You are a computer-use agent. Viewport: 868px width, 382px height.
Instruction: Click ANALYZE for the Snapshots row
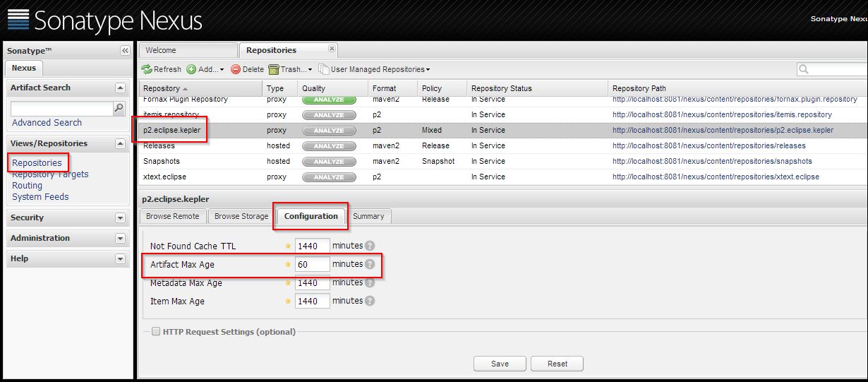tap(329, 162)
